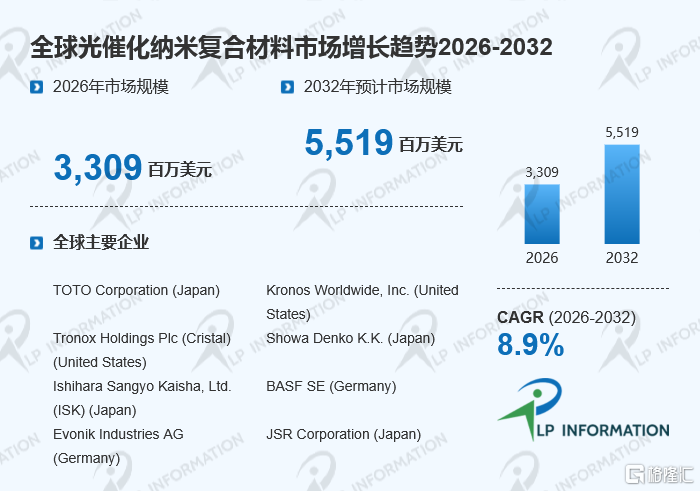Screen dimensions: 700x491
Task: Select the 全球主要企业 section heading
Action: 101,242
